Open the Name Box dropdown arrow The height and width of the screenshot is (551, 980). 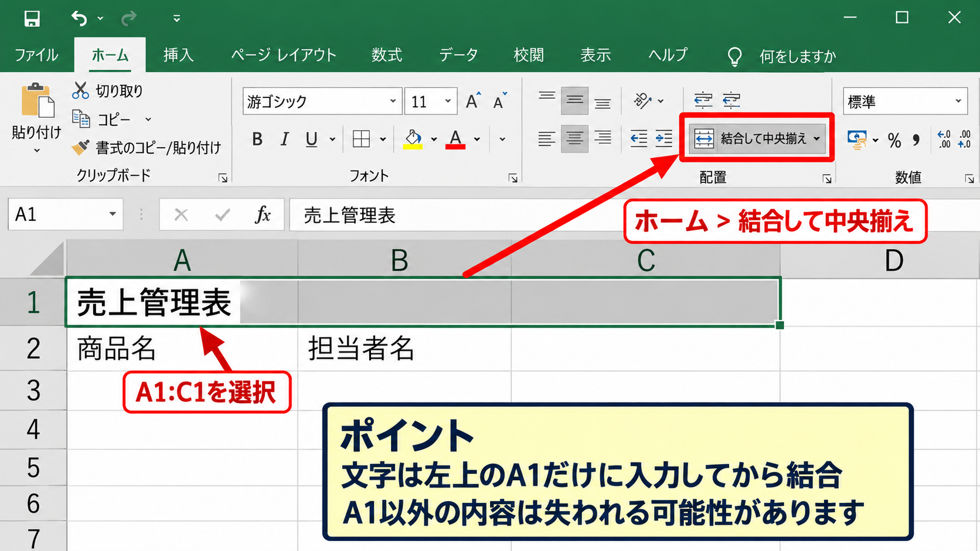(x=113, y=215)
